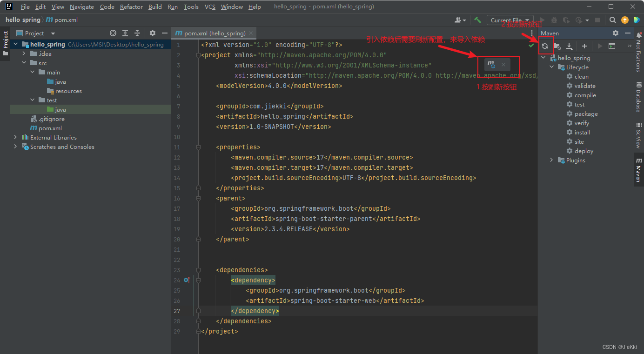Viewport: 644px width, 354px height.
Task: Toggle Maven tool window stripe button
Action: point(638,169)
